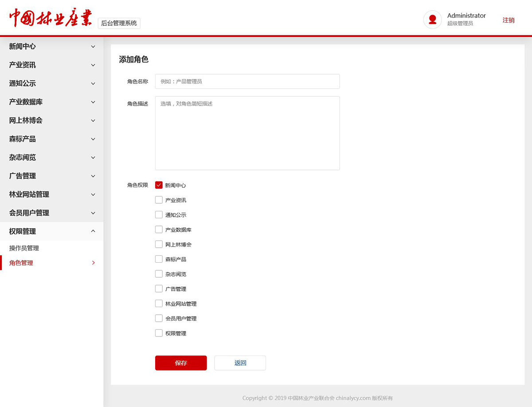This screenshot has width=532, height=407.
Task: Check the 杂志阅览 permission checkbox
Action: point(159,274)
